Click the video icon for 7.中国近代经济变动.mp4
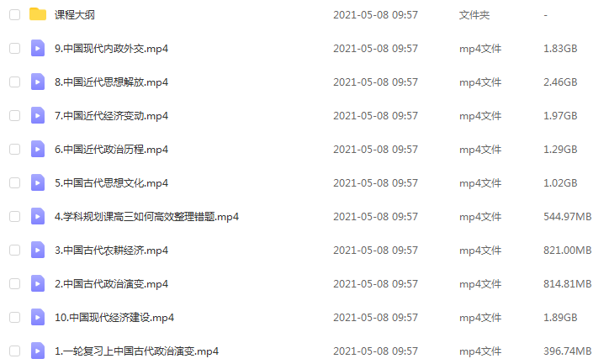The width and height of the screenshot is (609, 364). tap(38, 116)
